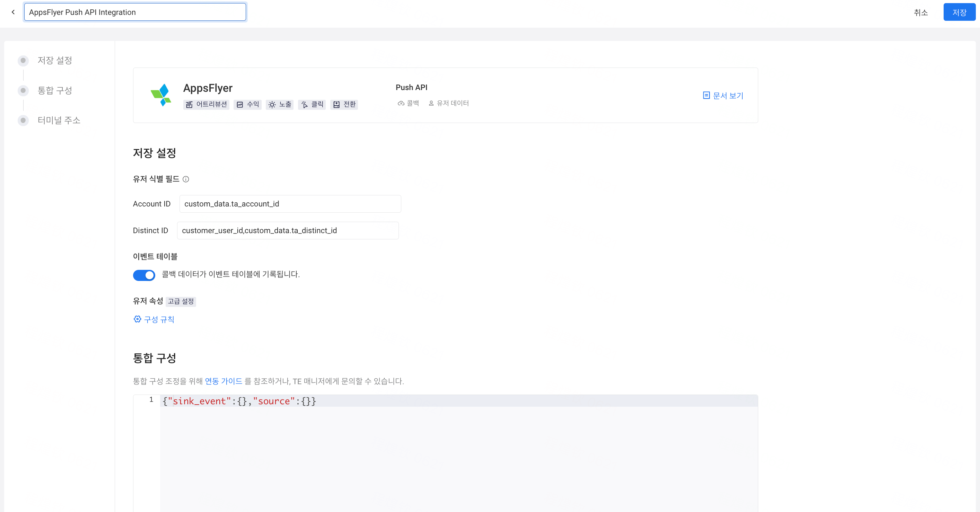Jump to 터미널 주소 step in sidebar

(x=59, y=121)
